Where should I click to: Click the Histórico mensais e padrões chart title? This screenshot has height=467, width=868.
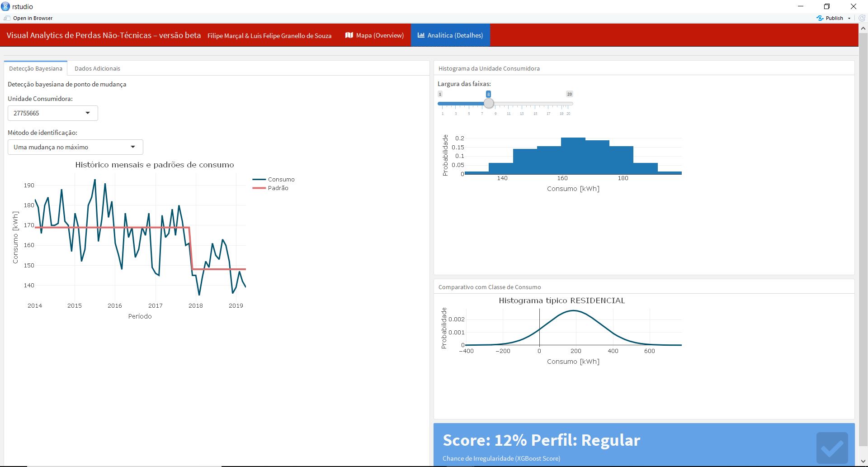pyautogui.click(x=155, y=165)
